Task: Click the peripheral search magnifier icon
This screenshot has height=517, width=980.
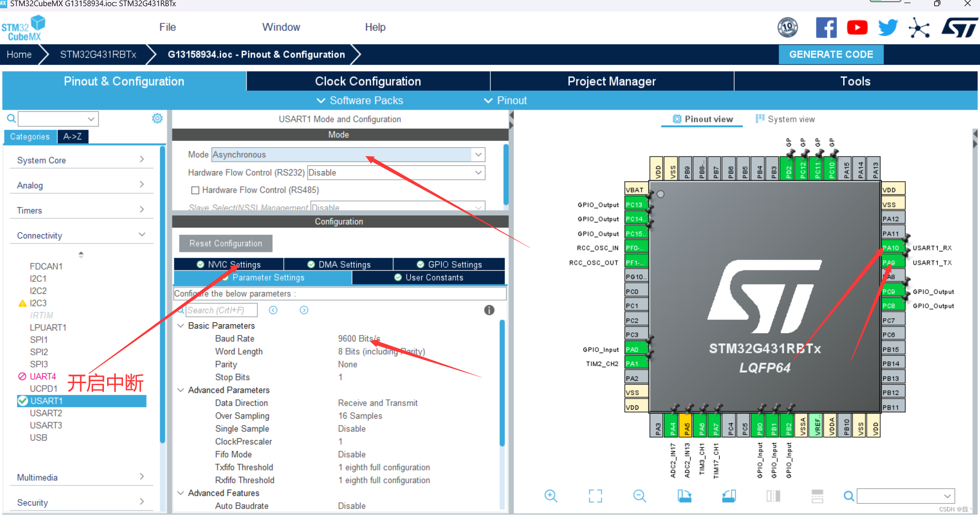Action: coord(11,119)
